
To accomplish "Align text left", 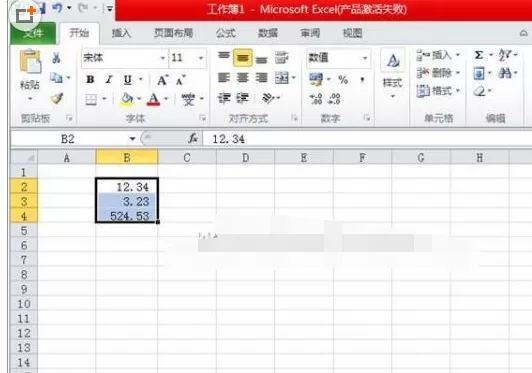I will tap(224, 78).
